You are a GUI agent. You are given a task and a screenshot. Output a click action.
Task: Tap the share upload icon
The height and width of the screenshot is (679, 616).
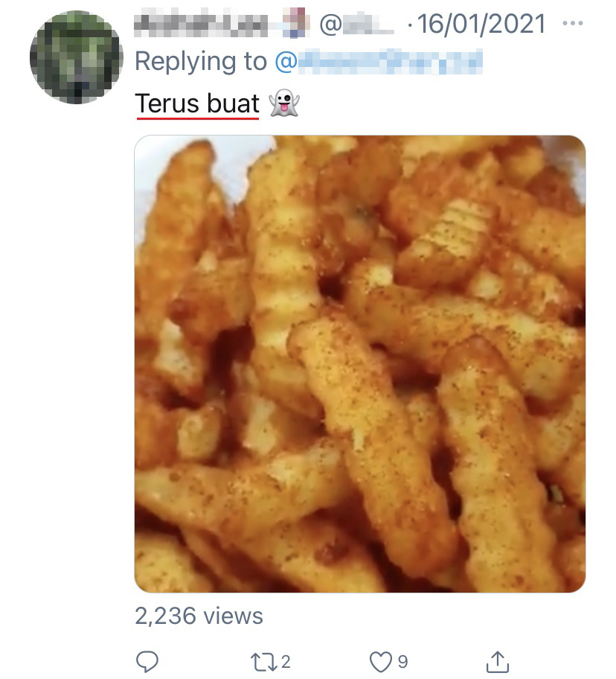coord(497,661)
